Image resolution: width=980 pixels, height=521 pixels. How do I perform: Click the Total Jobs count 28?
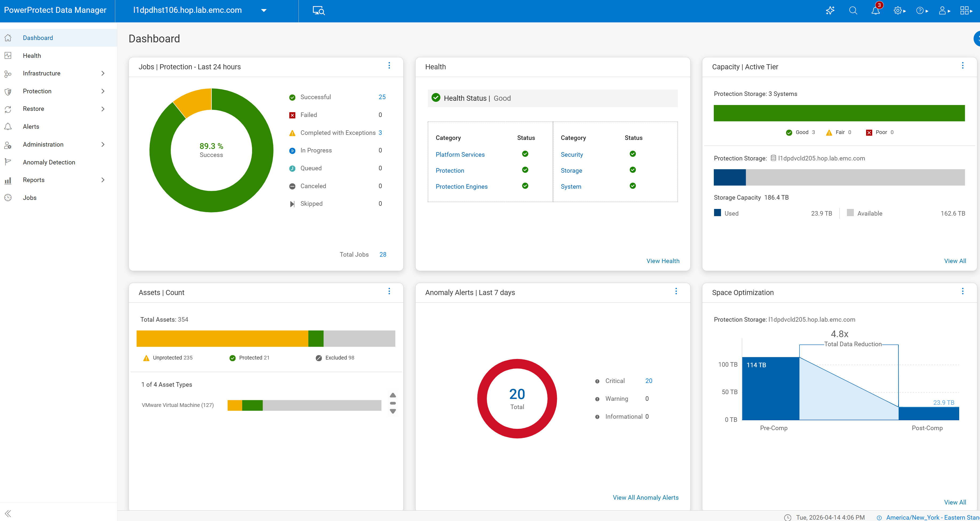pos(383,255)
